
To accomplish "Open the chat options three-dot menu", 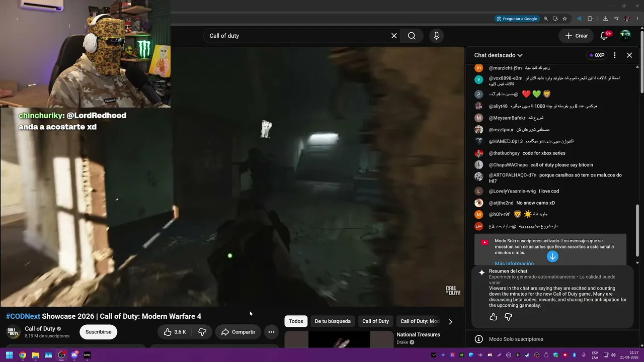I will pos(614,55).
